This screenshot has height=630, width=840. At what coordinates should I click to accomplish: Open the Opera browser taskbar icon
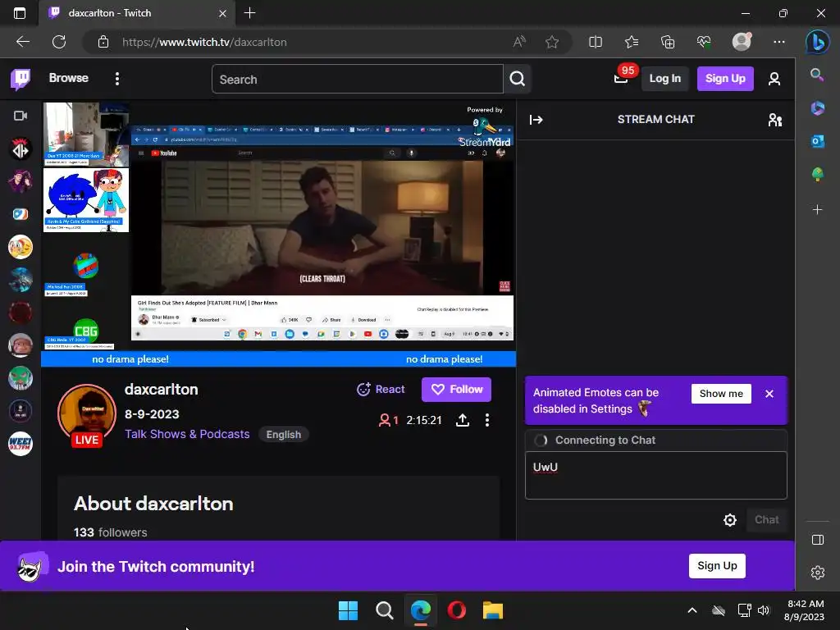click(x=456, y=610)
